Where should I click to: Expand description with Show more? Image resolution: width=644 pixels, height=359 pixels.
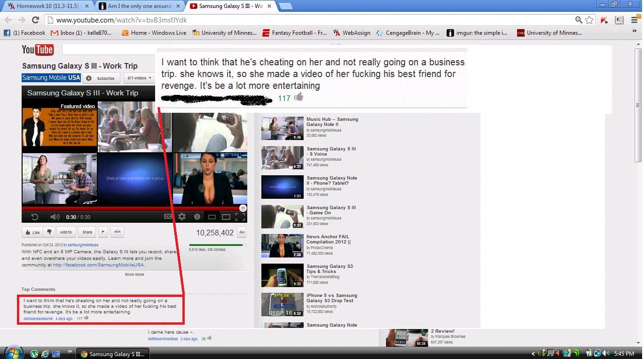[134, 274]
